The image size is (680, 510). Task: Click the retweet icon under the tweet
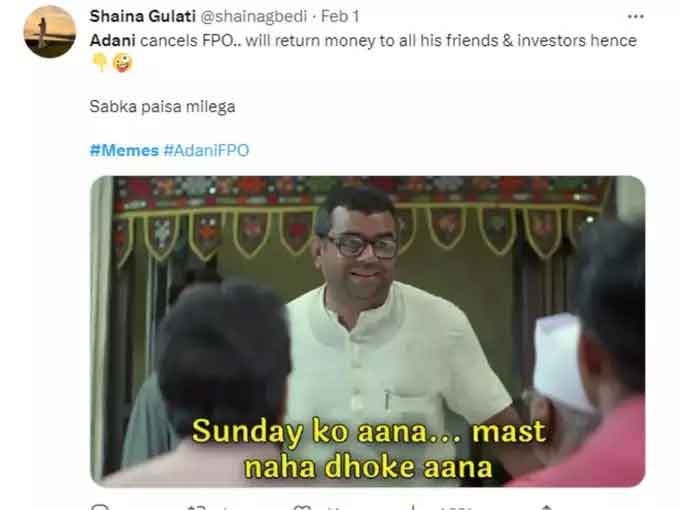pyautogui.click(x=196, y=507)
